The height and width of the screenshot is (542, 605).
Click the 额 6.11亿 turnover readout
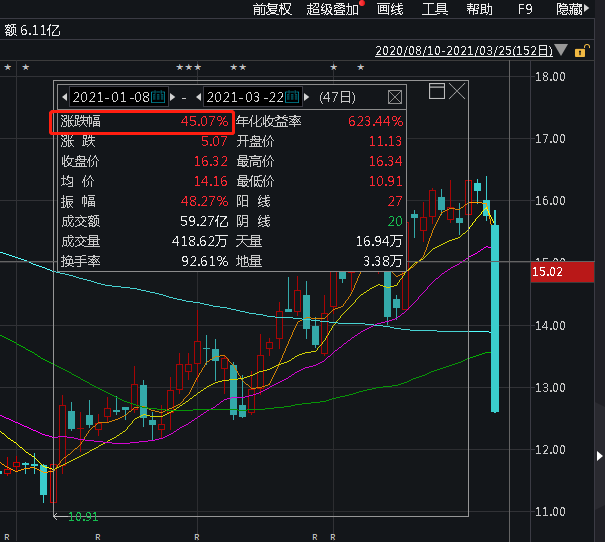pyautogui.click(x=33, y=30)
